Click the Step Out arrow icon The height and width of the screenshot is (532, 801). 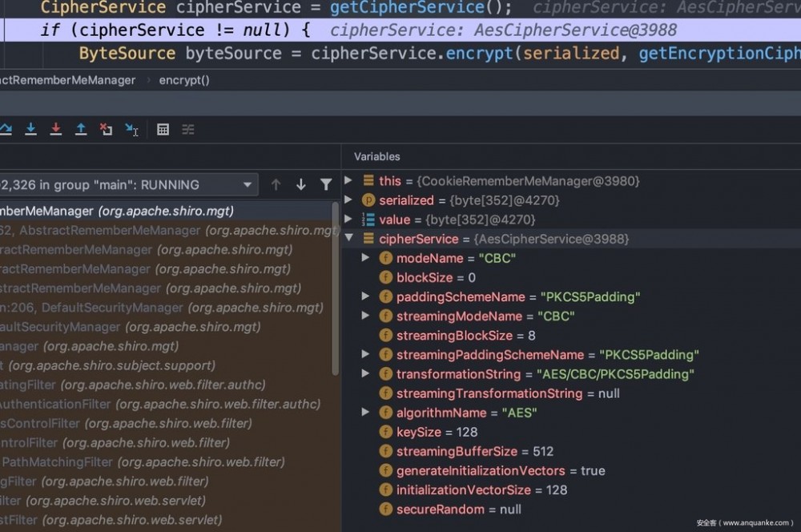[81, 129]
